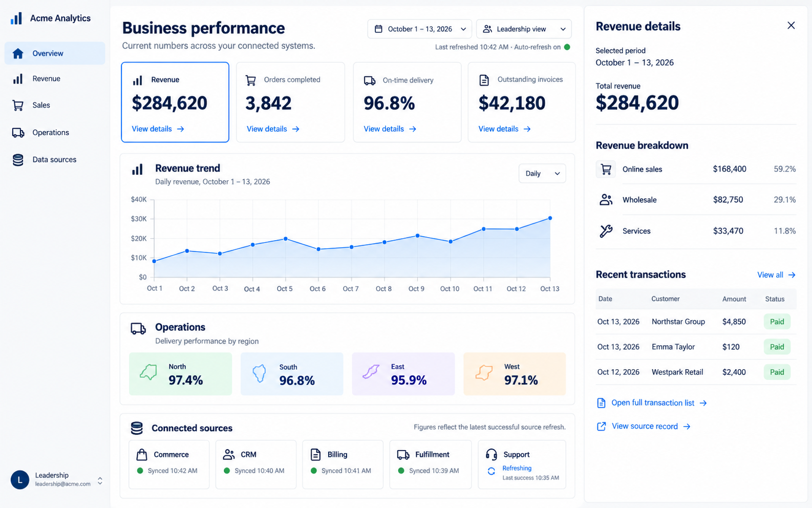Screen dimensions: 812x508
Task: Select the Emma Taylor transaction row
Action: (x=696, y=347)
